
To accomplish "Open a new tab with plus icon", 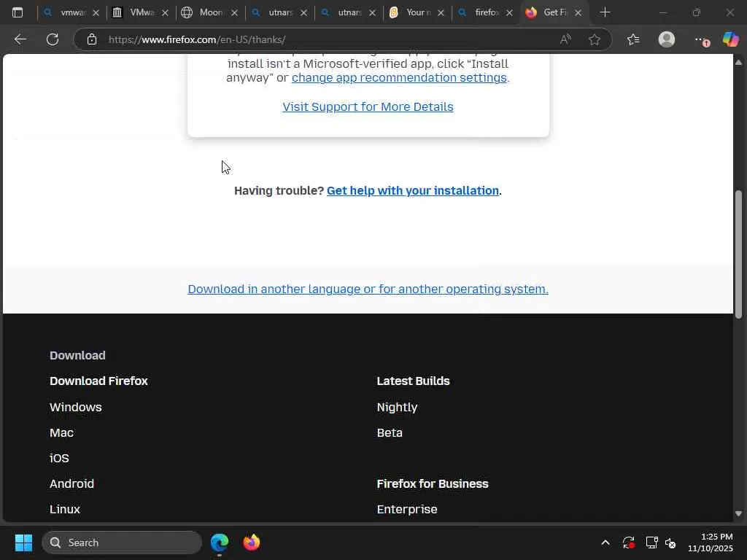I will click(605, 12).
